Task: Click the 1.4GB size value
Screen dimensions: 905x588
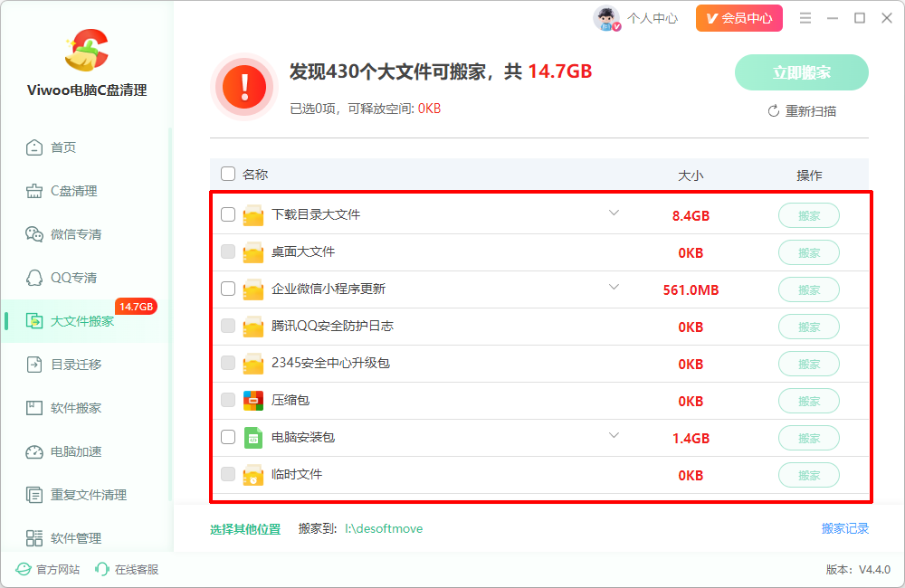Action: [x=691, y=438]
